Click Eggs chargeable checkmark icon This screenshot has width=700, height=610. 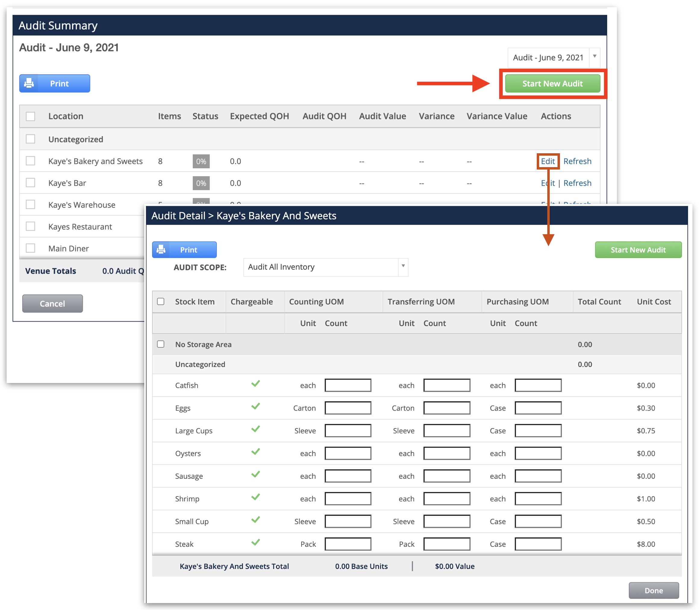(x=256, y=406)
